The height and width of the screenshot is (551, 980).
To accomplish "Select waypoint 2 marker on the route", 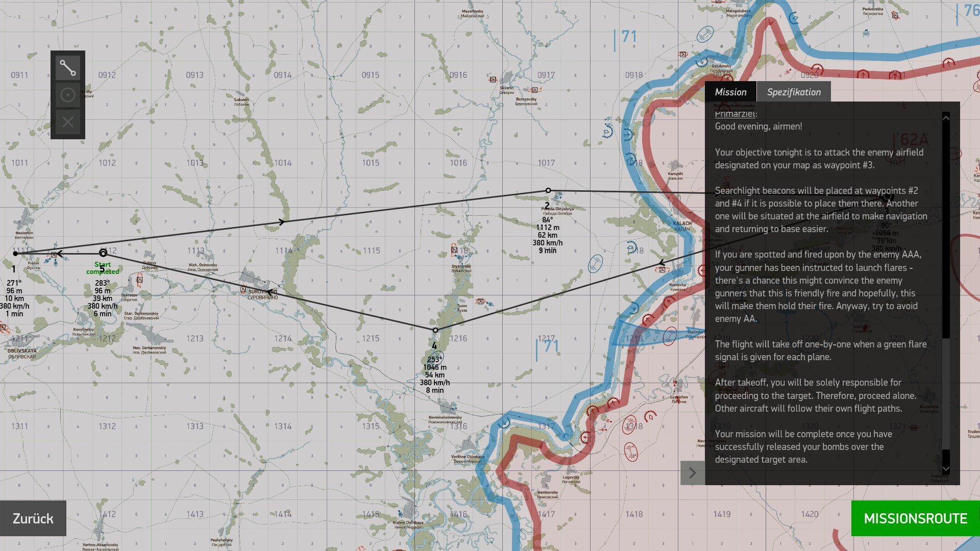I will click(x=548, y=190).
